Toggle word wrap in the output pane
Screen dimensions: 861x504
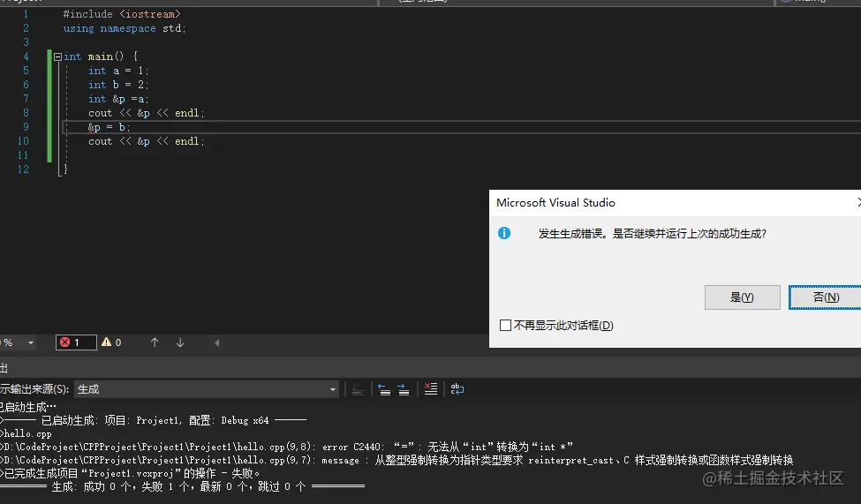click(x=457, y=389)
